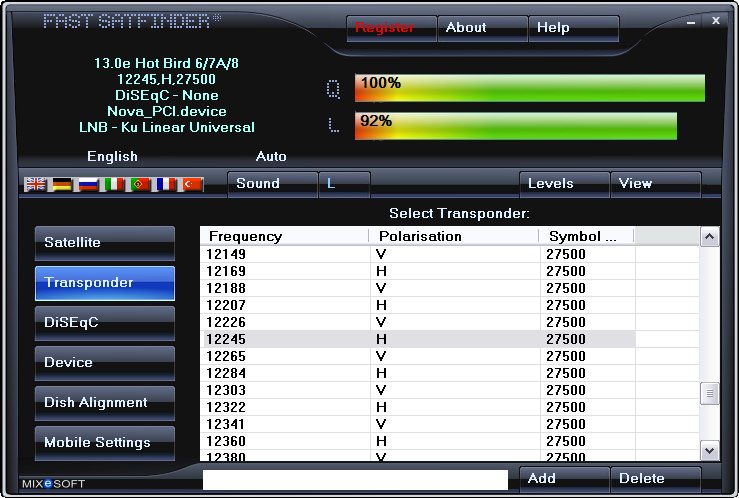Select transponder row 12149
The height and width of the screenshot is (498, 739).
[418, 254]
